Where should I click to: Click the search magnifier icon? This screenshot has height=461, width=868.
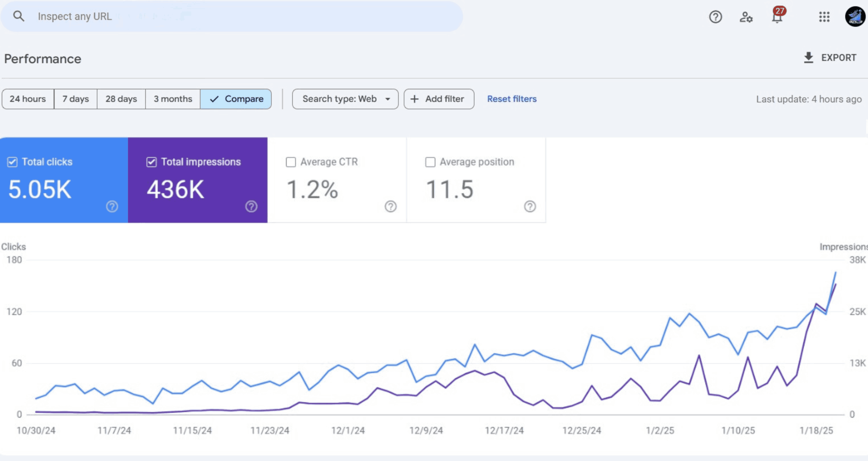click(x=19, y=16)
